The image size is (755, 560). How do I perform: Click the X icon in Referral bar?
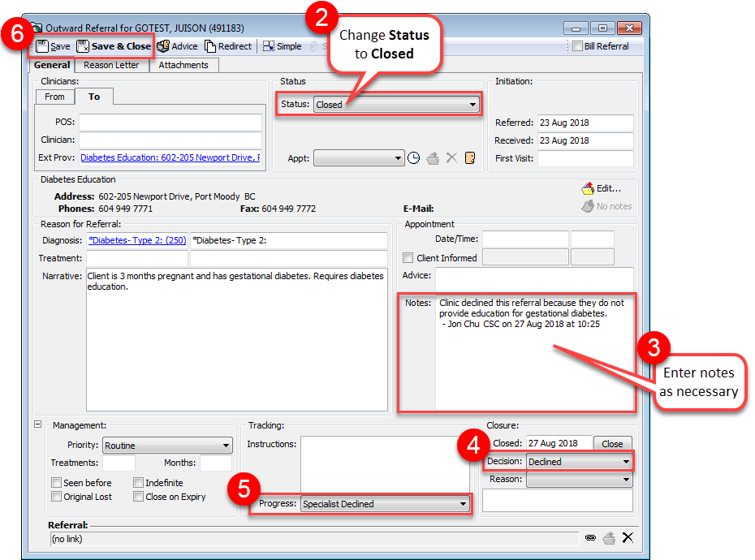coord(627,537)
